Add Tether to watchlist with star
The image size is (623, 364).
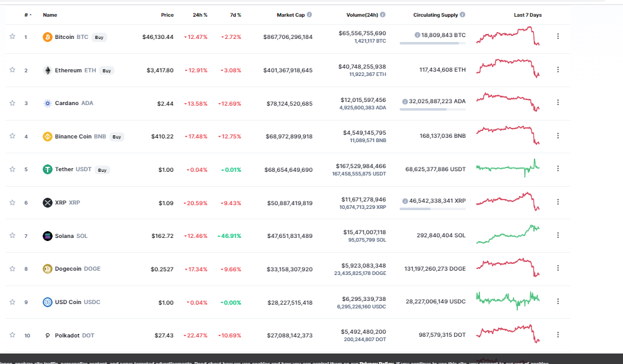click(12, 169)
